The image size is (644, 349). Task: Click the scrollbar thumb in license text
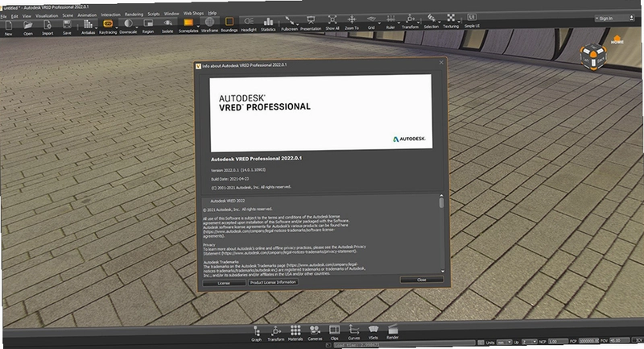441,202
